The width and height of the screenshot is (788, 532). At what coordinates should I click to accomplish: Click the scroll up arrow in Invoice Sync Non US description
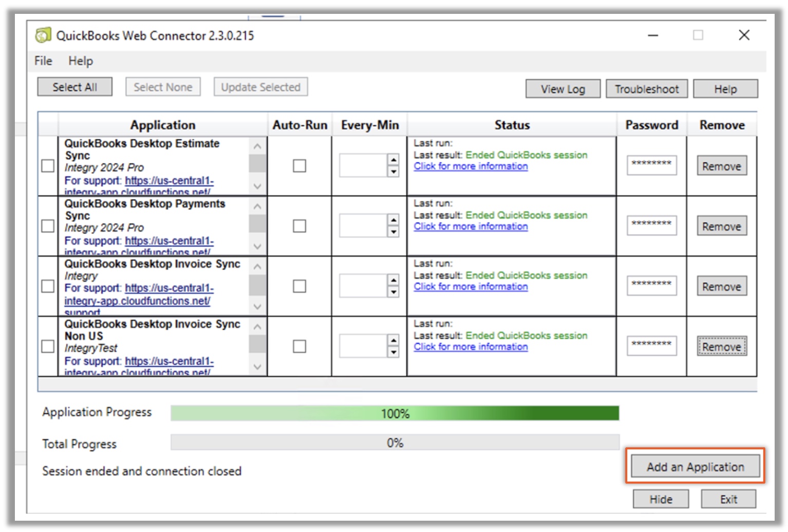(257, 327)
